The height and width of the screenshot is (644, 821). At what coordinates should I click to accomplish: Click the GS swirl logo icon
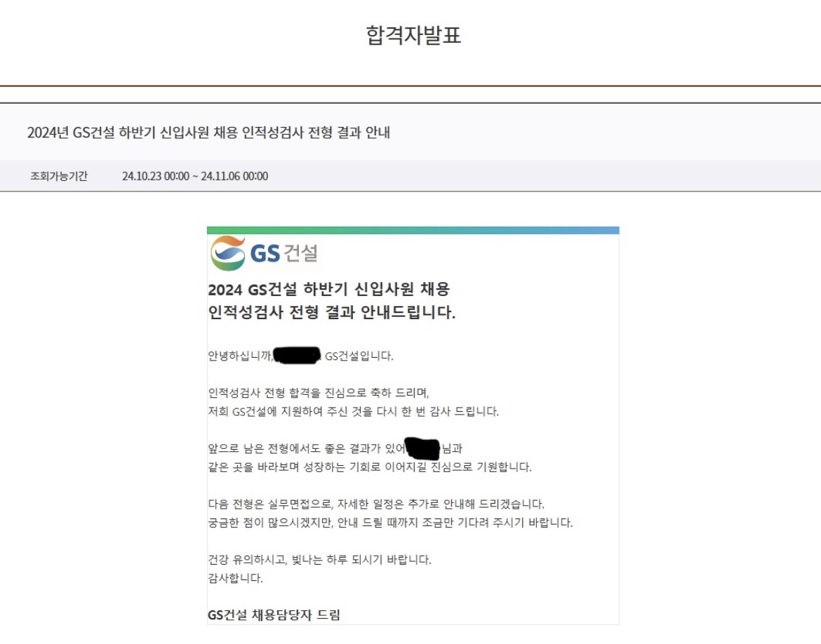(228, 253)
